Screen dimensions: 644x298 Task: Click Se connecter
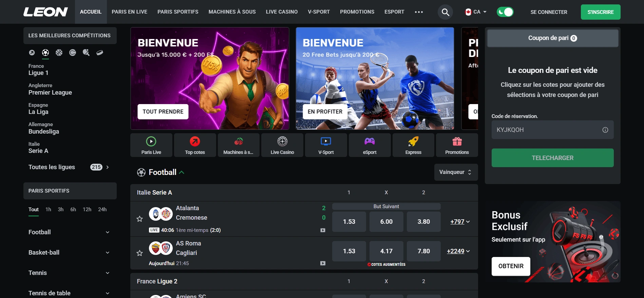tap(549, 12)
